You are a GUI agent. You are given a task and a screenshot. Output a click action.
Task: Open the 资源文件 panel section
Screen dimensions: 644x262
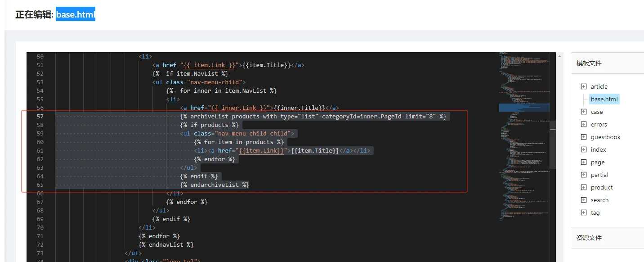(x=589, y=238)
